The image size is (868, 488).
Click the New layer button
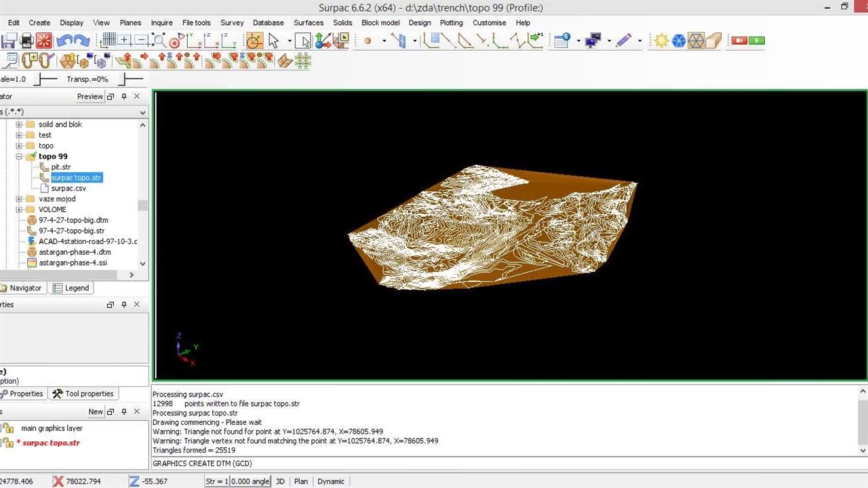coord(96,411)
